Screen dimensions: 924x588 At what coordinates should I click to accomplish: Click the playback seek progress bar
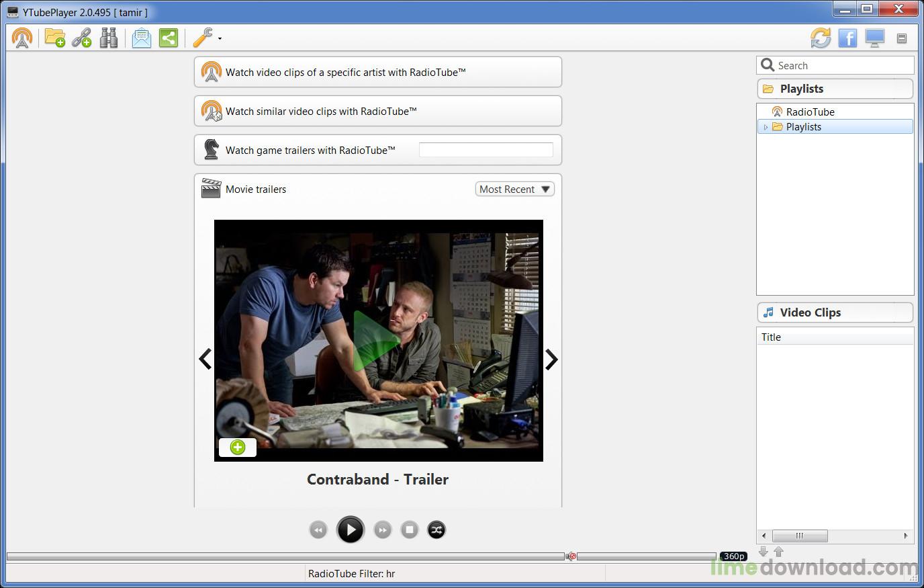coord(285,556)
